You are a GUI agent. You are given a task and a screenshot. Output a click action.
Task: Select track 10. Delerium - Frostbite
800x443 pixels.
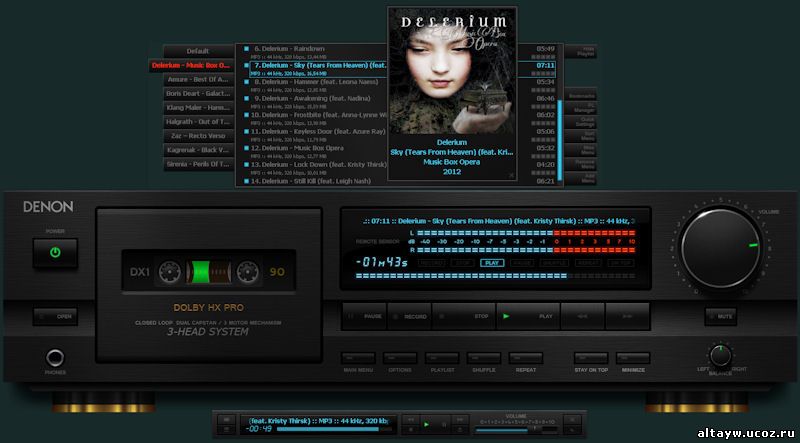(x=315, y=118)
